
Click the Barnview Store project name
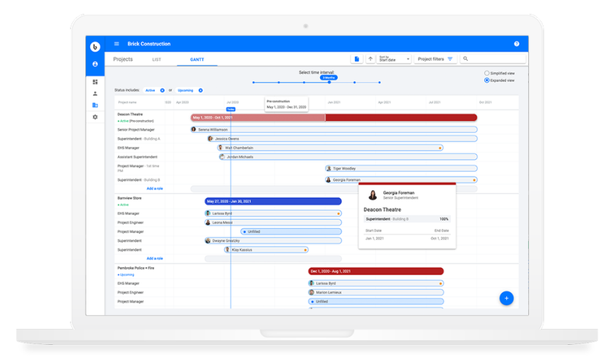129,198
